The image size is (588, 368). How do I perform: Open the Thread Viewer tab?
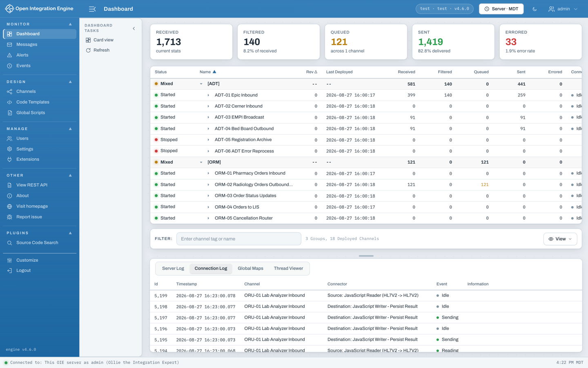pyautogui.click(x=288, y=269)
